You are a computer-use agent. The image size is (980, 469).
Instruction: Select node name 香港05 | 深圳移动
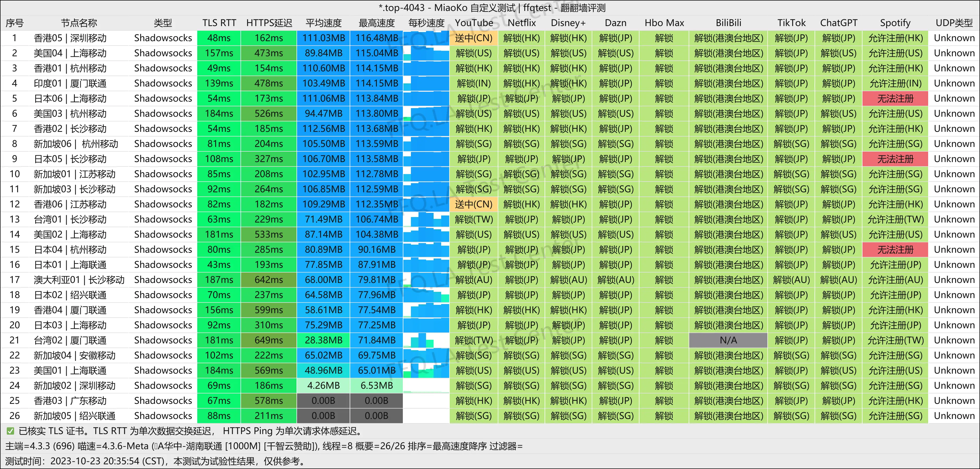point(70,38)
